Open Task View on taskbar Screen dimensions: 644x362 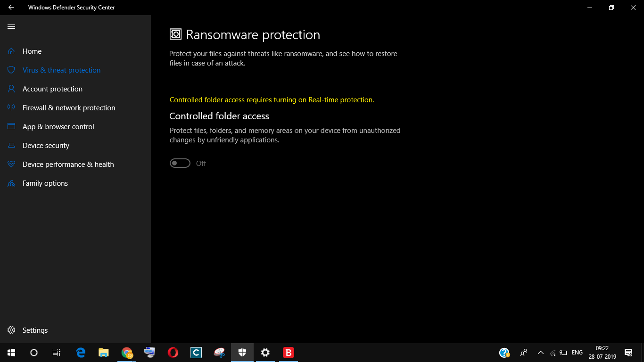click(x=57, y=353)
